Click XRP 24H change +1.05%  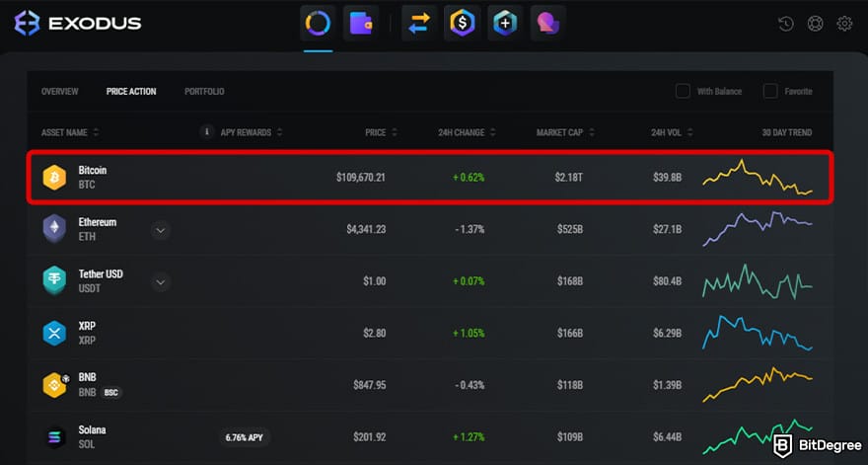(x=469, y=333)
